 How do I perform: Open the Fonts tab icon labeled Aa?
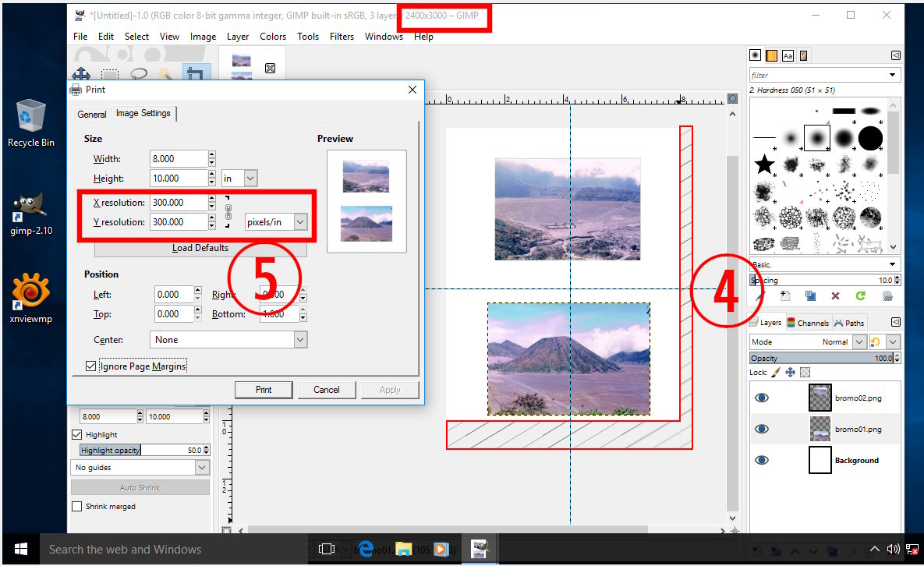(788, 56)
